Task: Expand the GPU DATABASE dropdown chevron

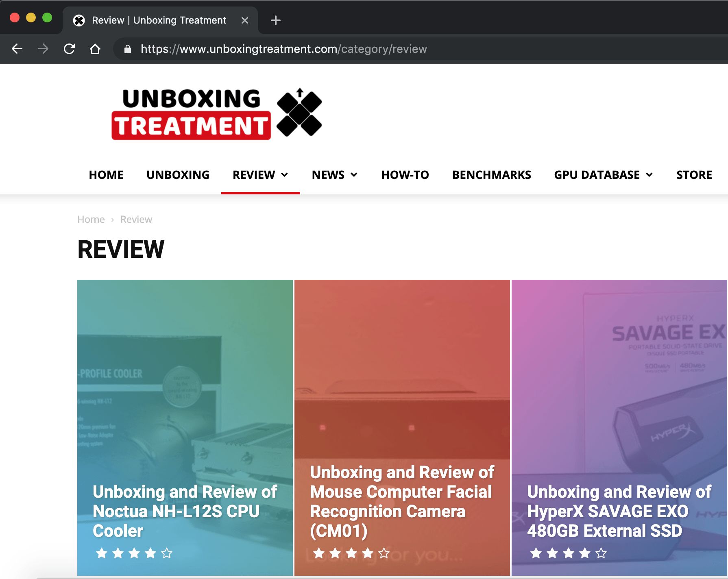Action: coord(650,175)
